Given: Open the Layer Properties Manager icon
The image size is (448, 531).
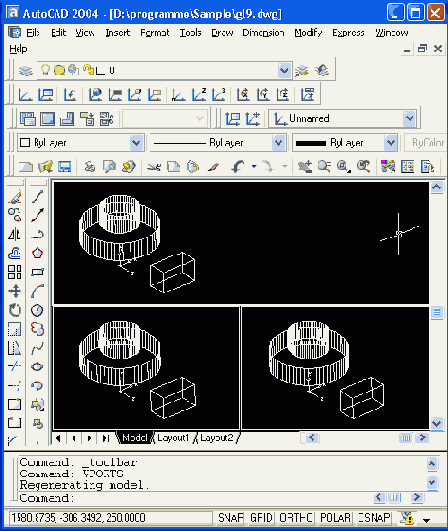Looking at the screenshot, I should point(26,70).
